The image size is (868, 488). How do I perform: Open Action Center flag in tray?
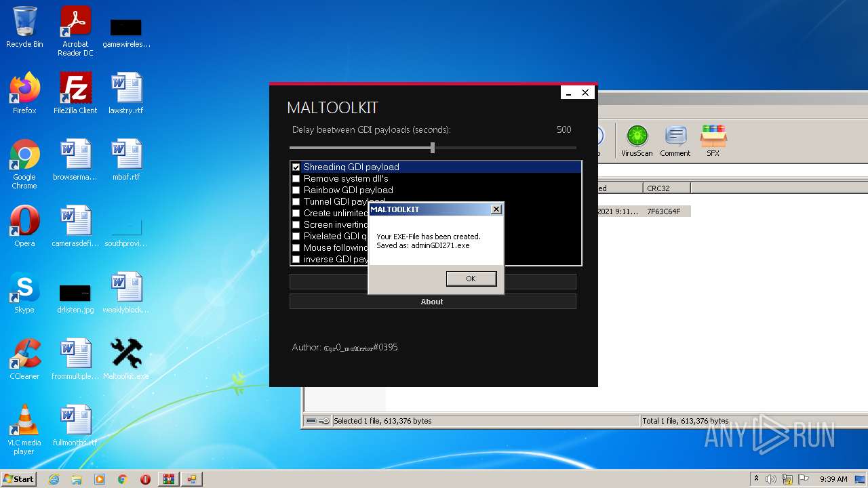(x=804, y=479)
